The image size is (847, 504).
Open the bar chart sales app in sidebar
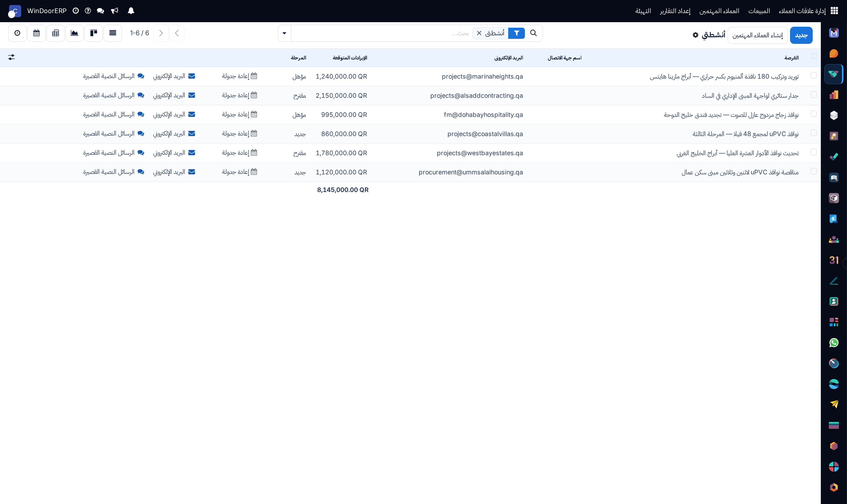pos(834,95)
